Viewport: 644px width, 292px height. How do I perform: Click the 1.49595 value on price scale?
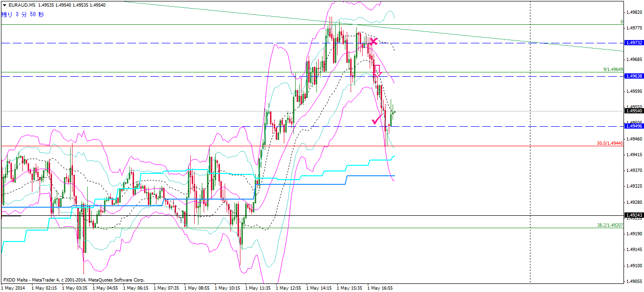635,91
